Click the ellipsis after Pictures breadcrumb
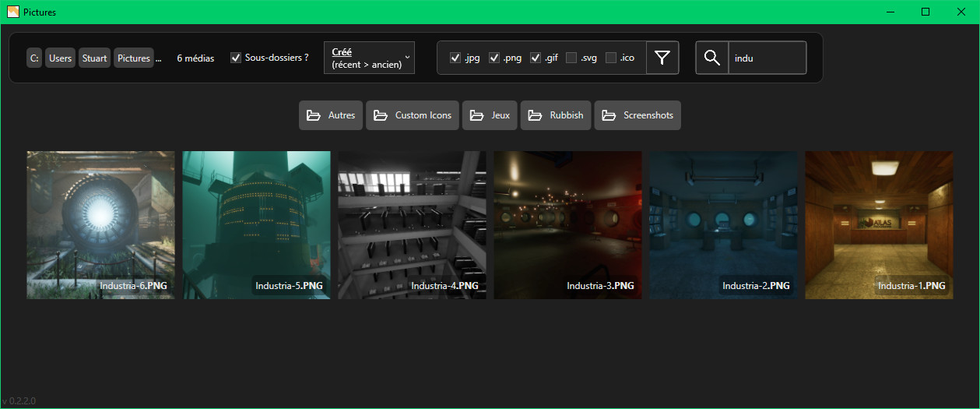This screenshot has width=980, height=409. pos(159,58)
